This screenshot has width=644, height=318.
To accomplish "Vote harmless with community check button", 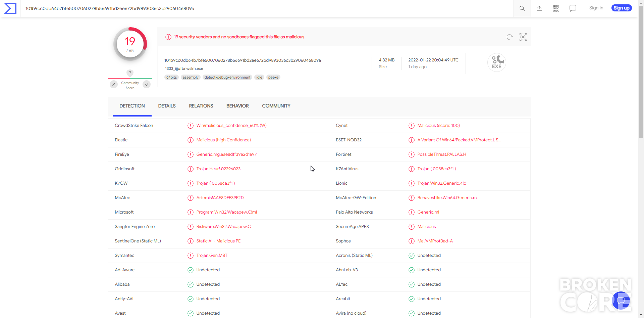I will point(147,84).
